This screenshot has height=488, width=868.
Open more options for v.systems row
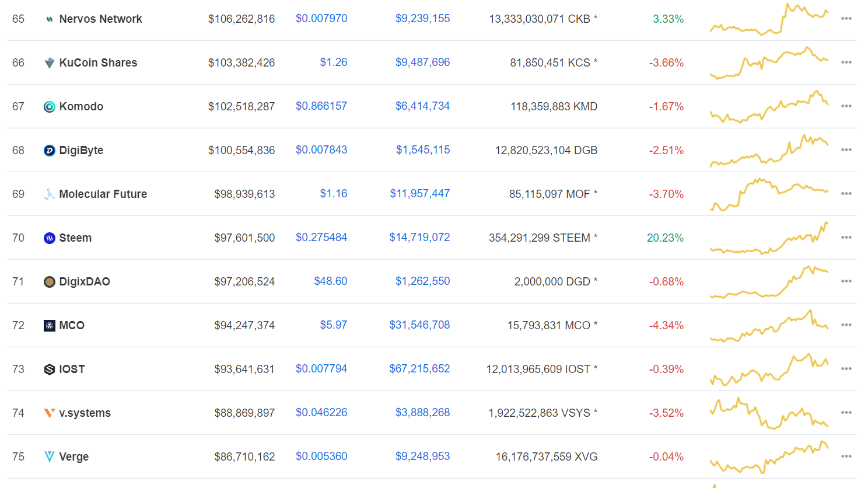tap(846, 413)
